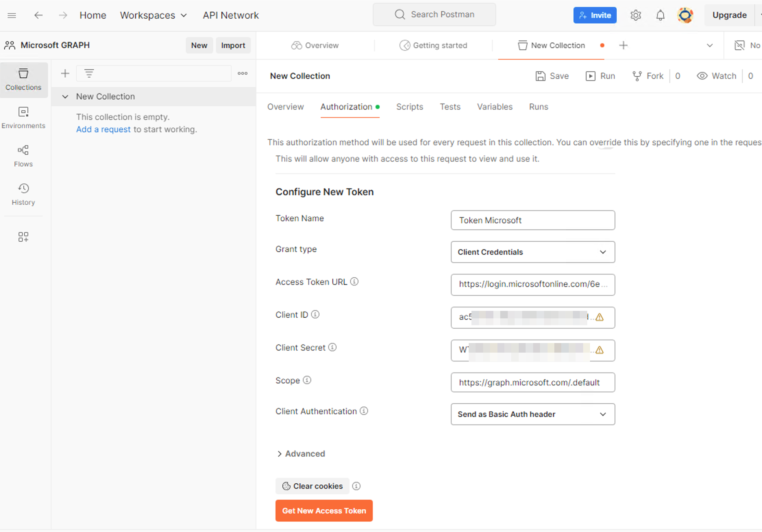
Task: Fork the New Collection
Action: tap(648, 76)
